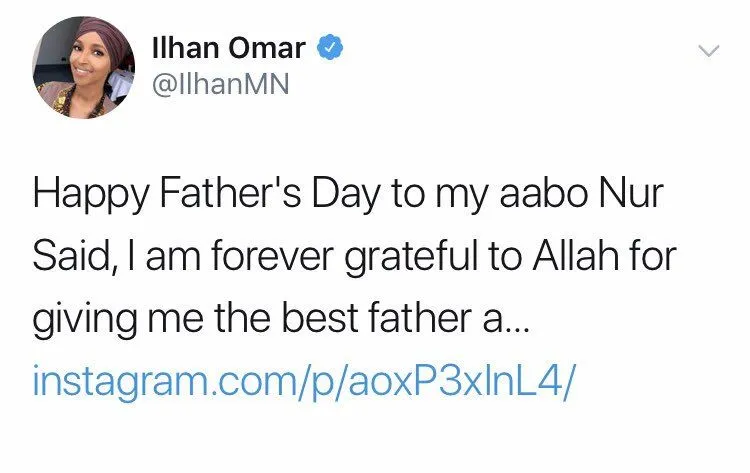Click the word 'grateful' in the tweet
The image size is (750, 473).
pyautogui.click(x=396, y=260)
